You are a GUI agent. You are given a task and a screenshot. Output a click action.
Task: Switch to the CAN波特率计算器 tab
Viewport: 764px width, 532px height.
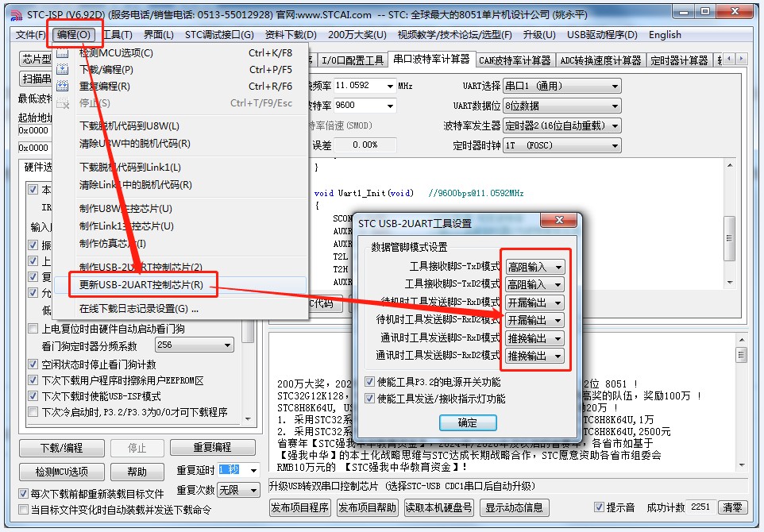click(x=515, y=60)
